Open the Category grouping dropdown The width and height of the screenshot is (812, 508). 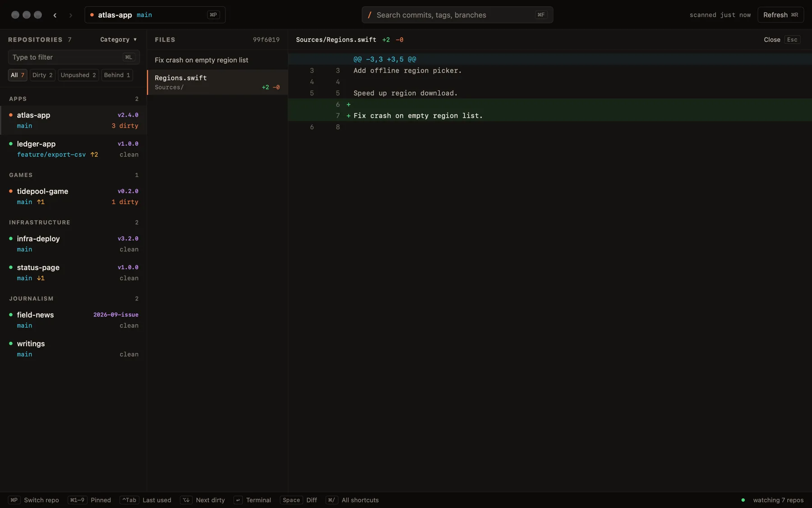point(118,40)
